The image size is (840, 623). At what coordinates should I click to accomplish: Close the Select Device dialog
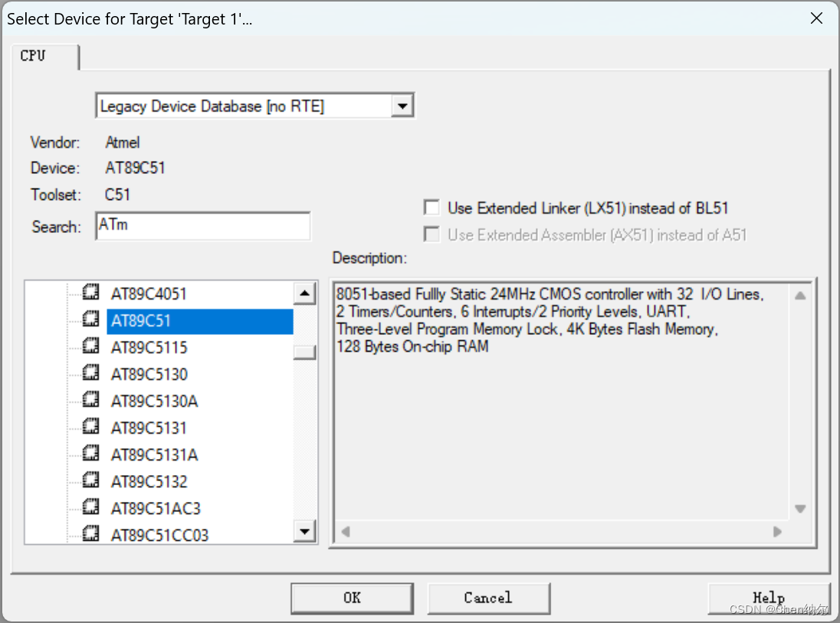[816, 18]
